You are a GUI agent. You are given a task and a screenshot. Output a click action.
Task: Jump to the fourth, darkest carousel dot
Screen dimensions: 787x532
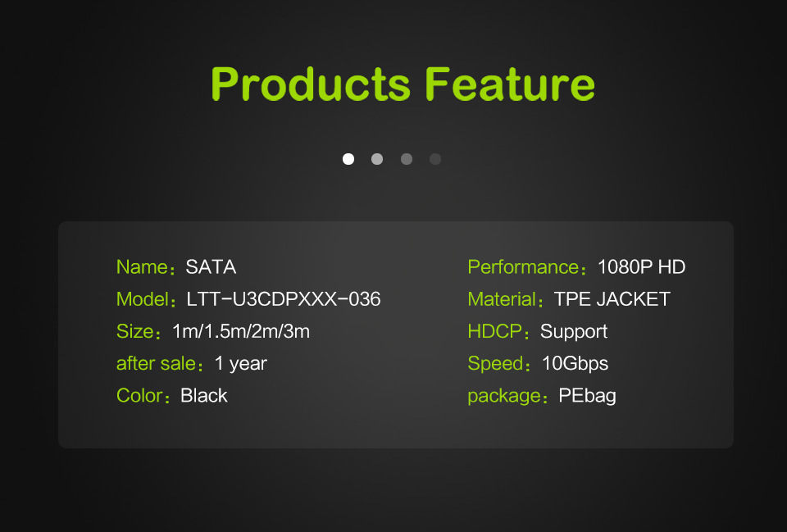click(435, 159)
